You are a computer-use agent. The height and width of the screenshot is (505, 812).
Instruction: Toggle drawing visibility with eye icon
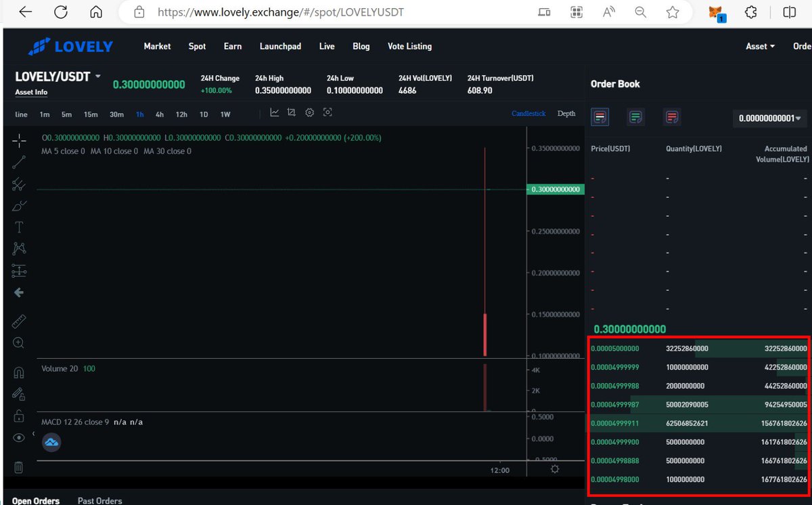click(18, 437)
